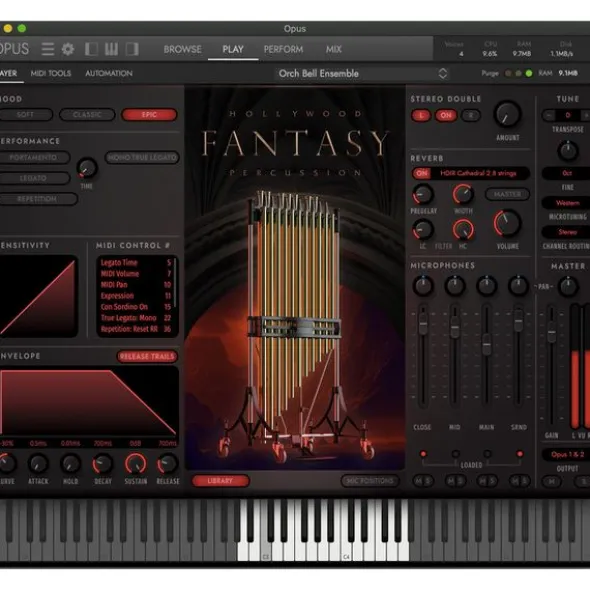Image resolution: width=590 pixels, height=591 pixels.
Task: Open Opus 1 & 2 output dropdown
Action: [x=567, y=454]
